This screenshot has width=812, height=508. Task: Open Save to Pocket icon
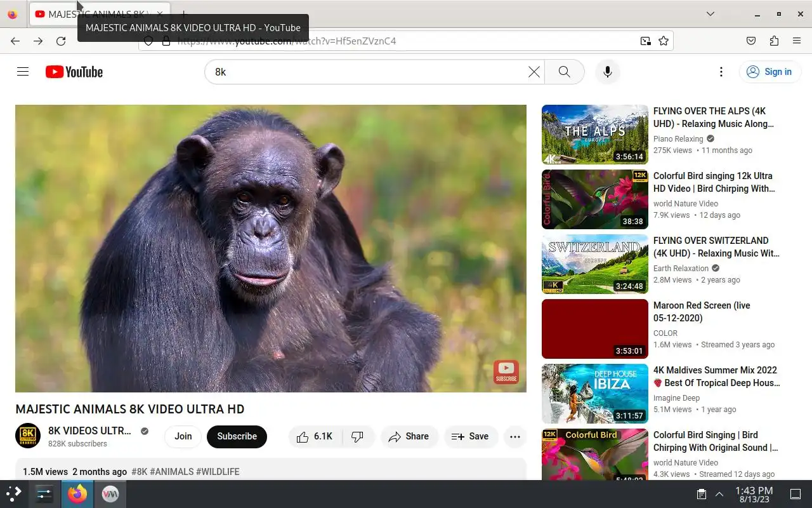point(751,41)
